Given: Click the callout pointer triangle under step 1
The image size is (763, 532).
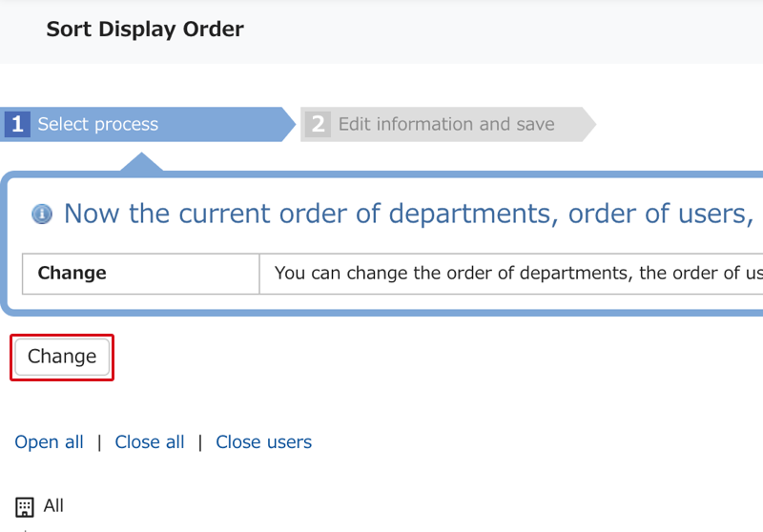Looking at the screenshot, I should tap(141, 161).
